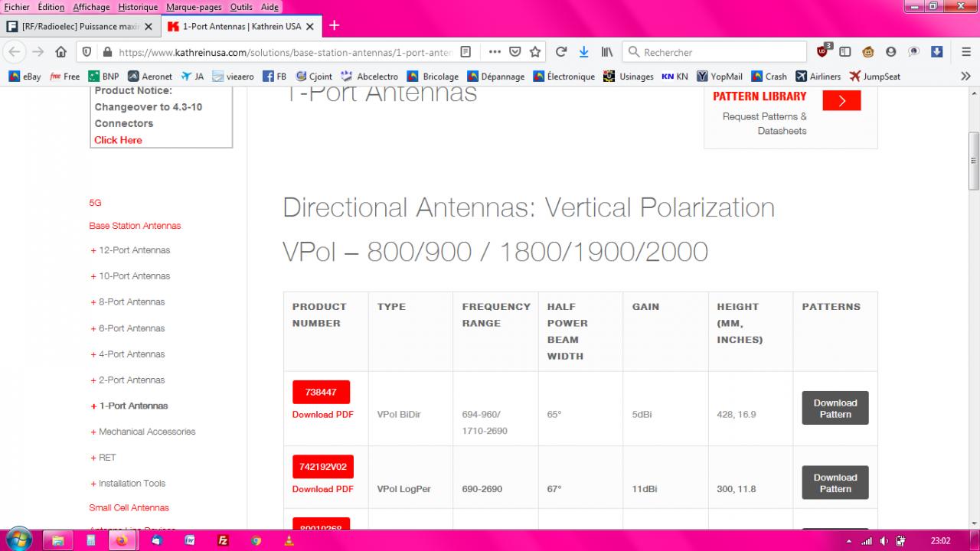Open the Bricolage bookmarks folder
Screen dimensions: 980x551
(433, 77)
